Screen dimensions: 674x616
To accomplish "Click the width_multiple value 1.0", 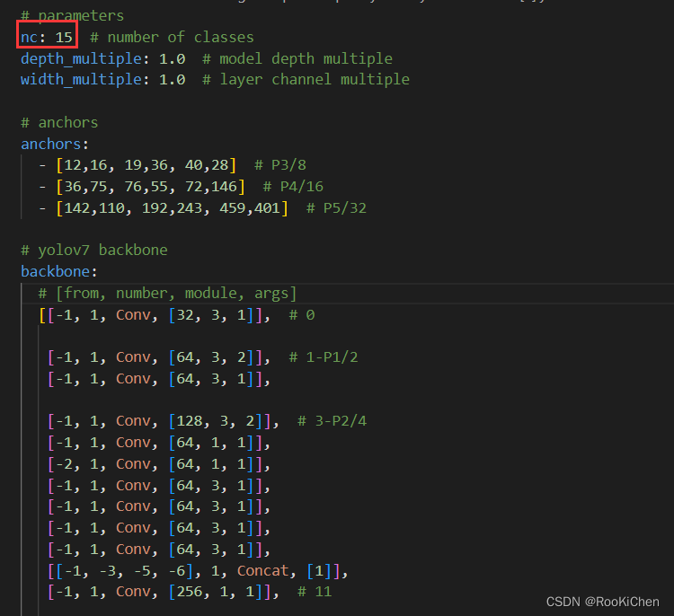I will click(172, 80).
